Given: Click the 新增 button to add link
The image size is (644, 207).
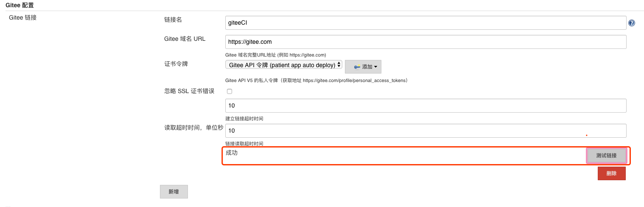Looking at the screenshot, I should point(174,192).
